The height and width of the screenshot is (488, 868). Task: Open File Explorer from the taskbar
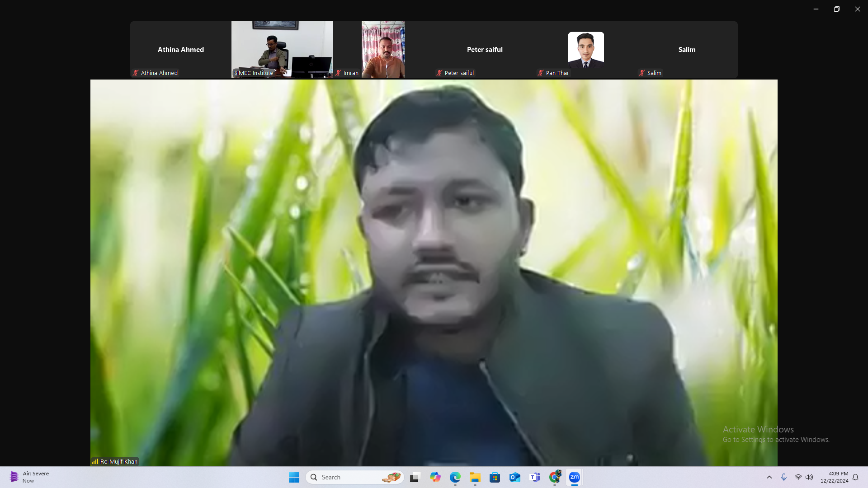[475, 477]
